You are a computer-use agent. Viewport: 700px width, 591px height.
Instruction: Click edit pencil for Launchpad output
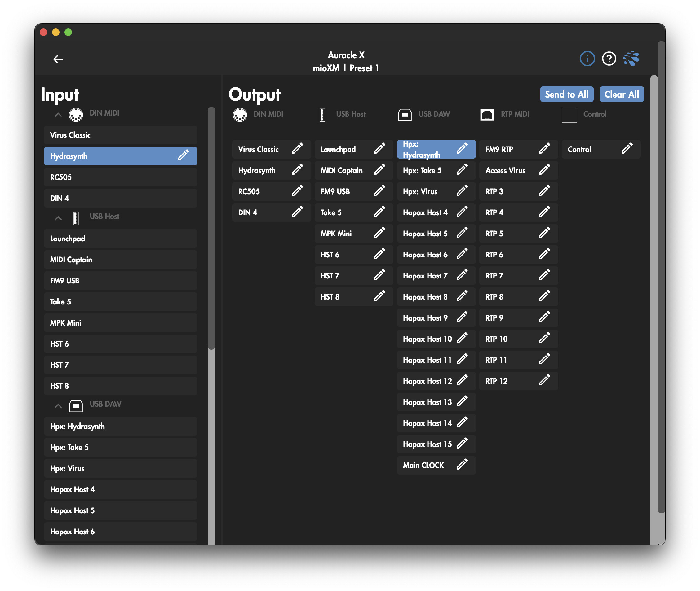click(x=379, y=149)
